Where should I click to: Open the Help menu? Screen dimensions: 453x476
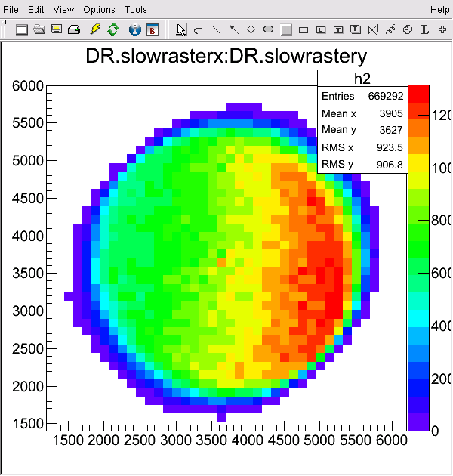click(439, 10)
